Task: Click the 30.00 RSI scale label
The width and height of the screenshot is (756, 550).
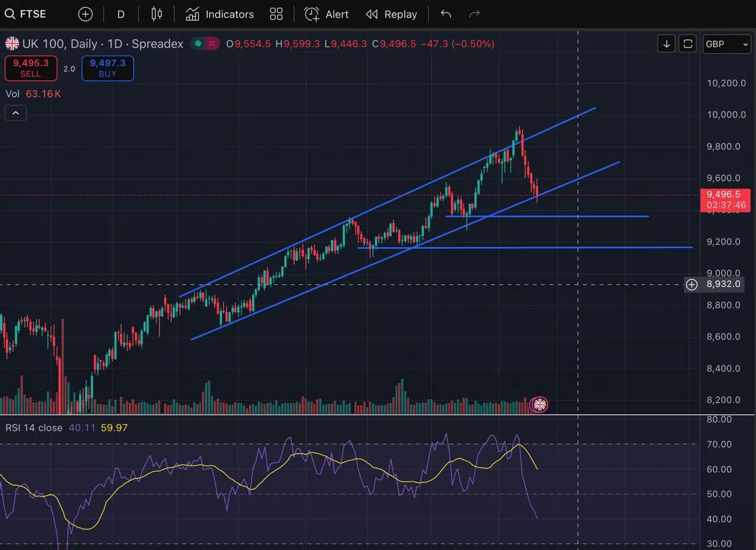Action: 719,544
